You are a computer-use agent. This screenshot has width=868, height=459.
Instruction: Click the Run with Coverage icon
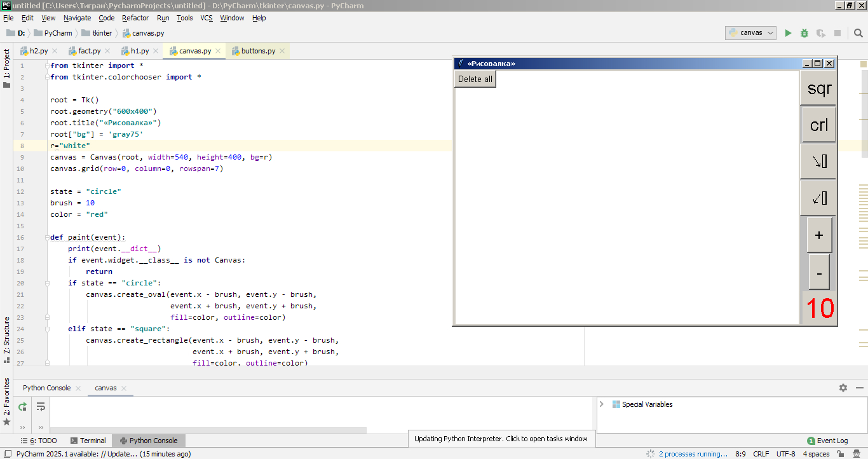(x=821, y=33)
